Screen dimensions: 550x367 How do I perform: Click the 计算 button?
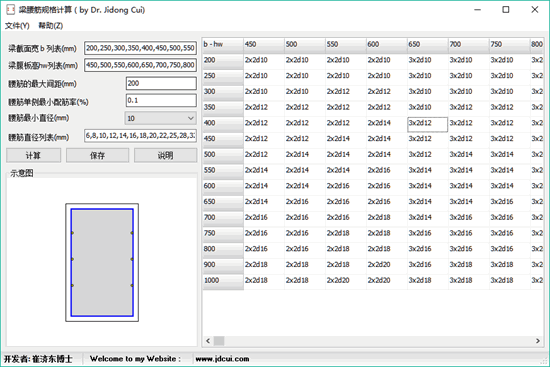coord(33,155)
